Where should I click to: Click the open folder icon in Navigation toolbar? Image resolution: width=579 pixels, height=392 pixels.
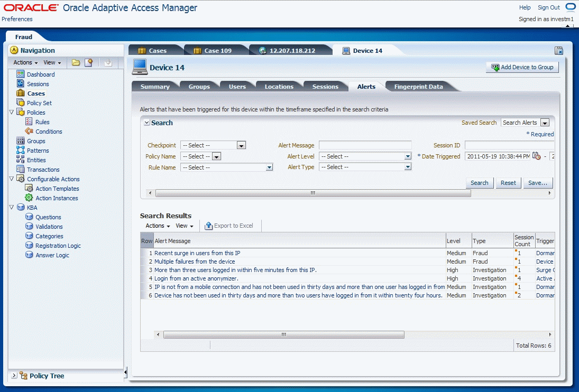pos(76,62)
